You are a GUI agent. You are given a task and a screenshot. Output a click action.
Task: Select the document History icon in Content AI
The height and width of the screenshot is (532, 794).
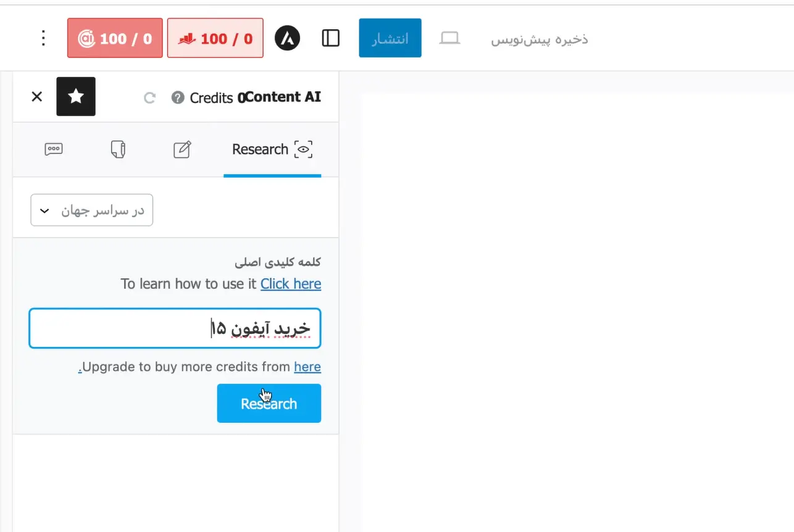pyautogui.click(x=118, y=149)
